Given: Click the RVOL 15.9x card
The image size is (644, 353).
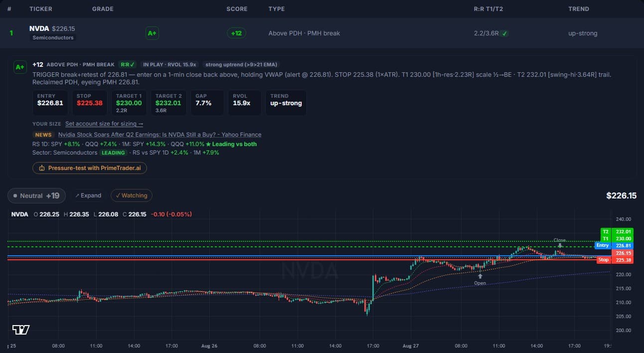Looking at the screenshot, I should 244,103.
